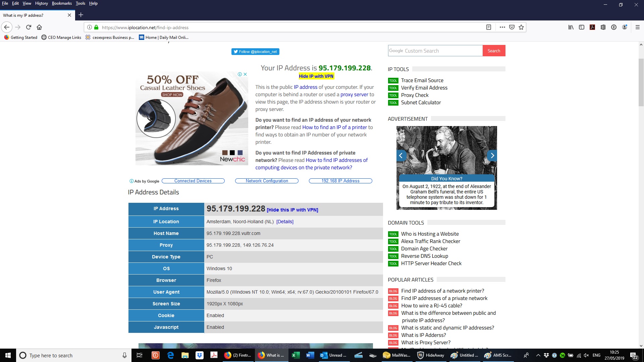The width and height of the screenshot is (644, 362).
Task: Close the 'What is my IP address?' tab
Action: (x=69, y=15)
